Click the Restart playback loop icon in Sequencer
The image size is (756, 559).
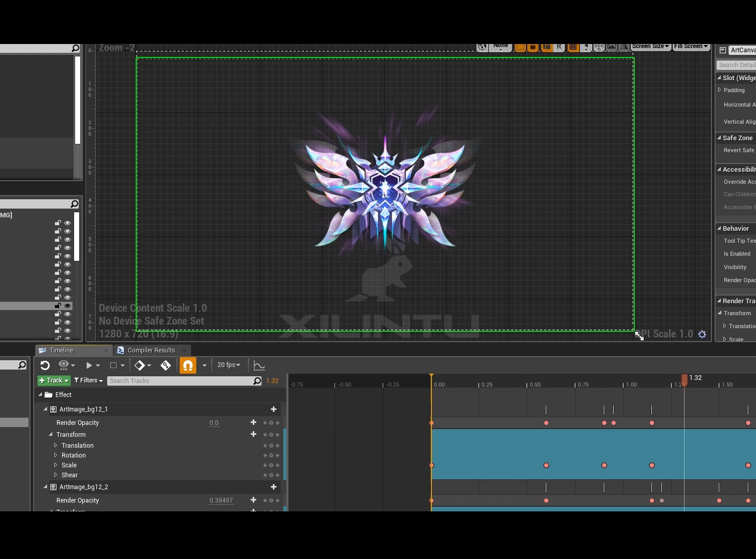(x=45, y=365)
